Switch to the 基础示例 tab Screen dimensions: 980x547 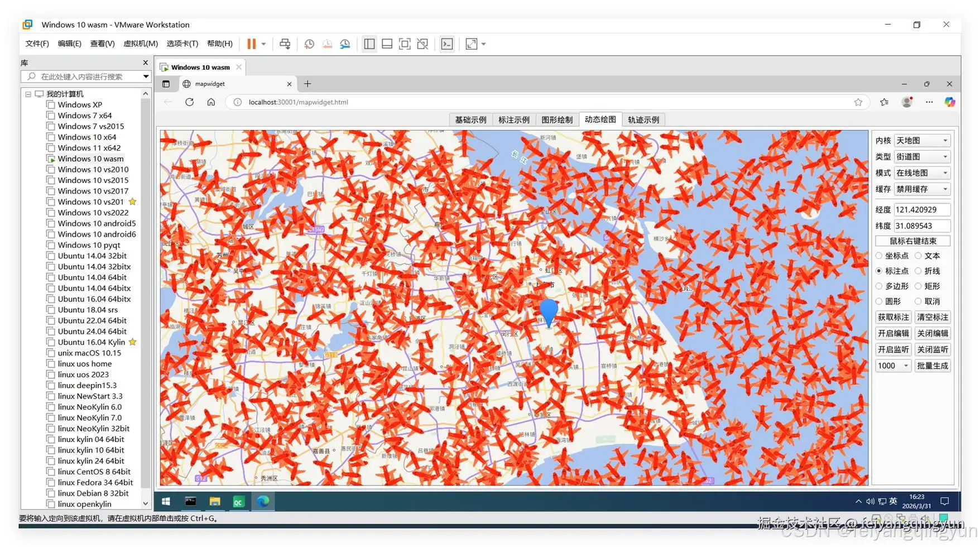(x=470, y=120)
